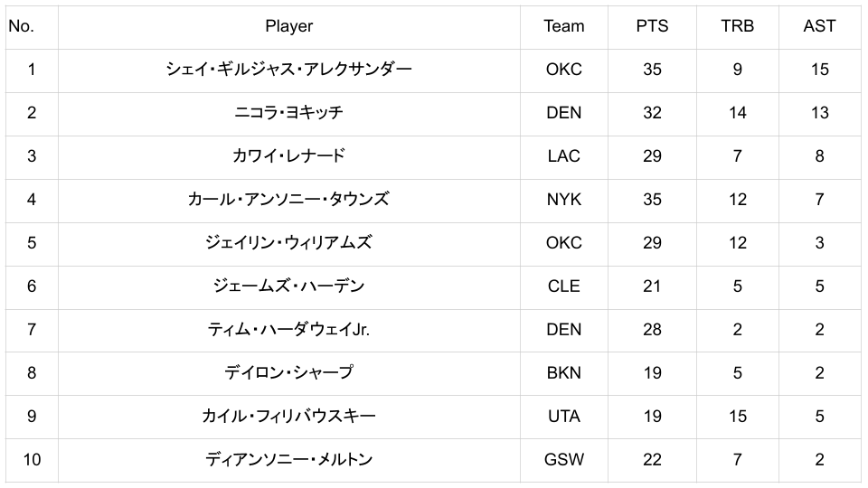
Task: Click the TRB column header
Action: (737, 26)
